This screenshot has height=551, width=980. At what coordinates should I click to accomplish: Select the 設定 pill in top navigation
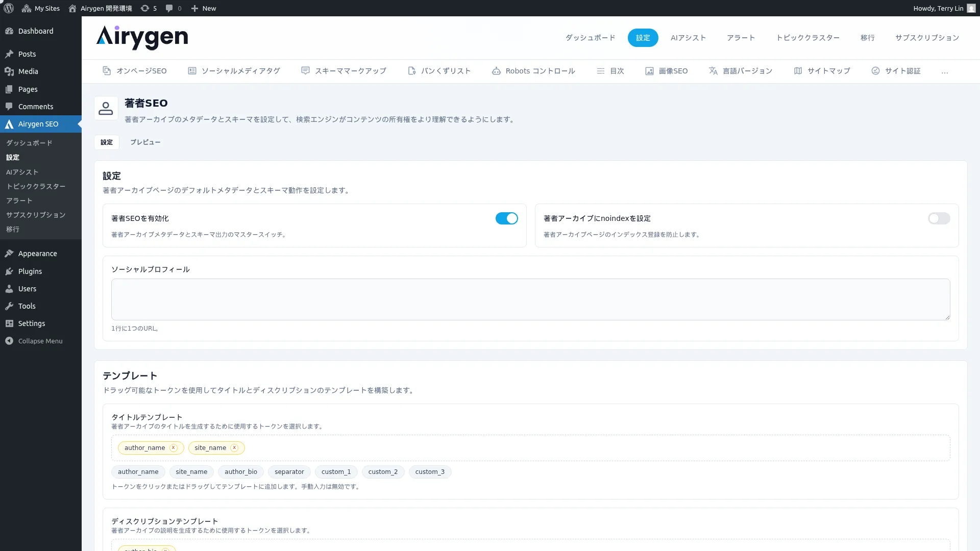click(643, 38)
